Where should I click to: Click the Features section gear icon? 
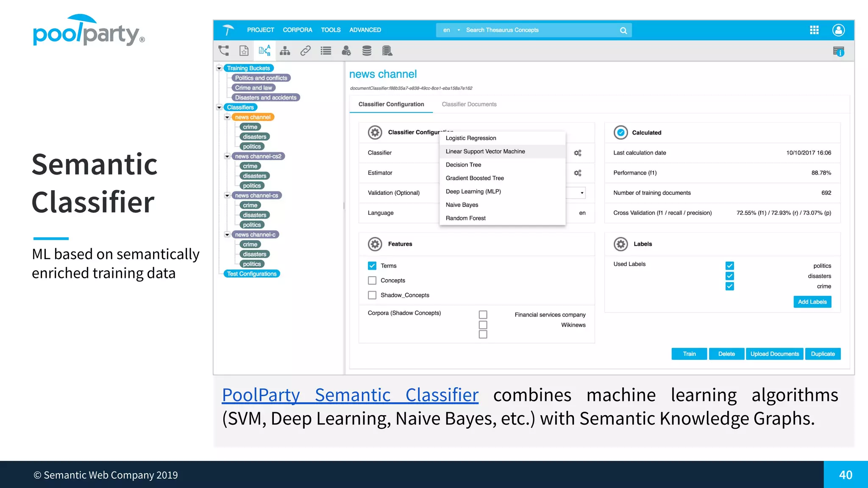pyautogui.click(x=375, y=244)
